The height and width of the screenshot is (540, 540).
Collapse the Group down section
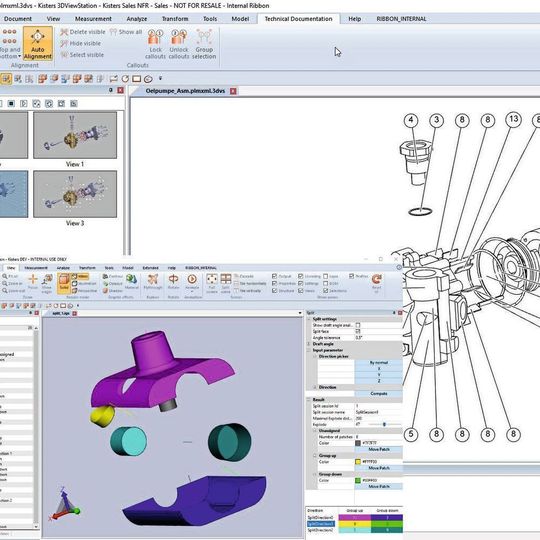tap(315, 474)
